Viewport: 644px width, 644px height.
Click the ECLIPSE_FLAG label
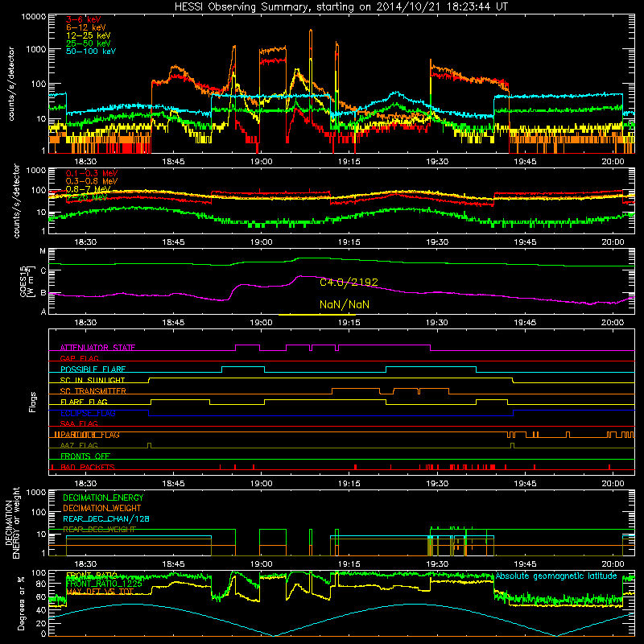[x=88, y=413]
